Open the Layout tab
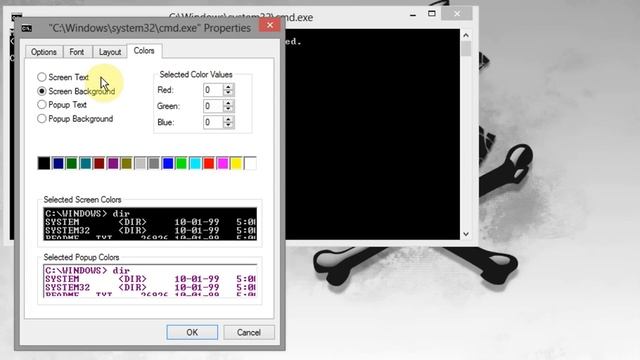Screen dimensions: 640x360 110,52
